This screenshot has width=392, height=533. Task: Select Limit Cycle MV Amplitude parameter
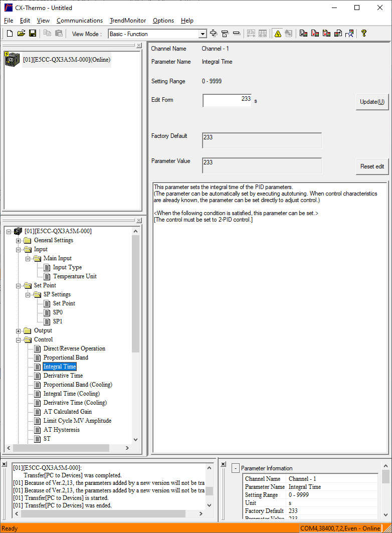78,421
